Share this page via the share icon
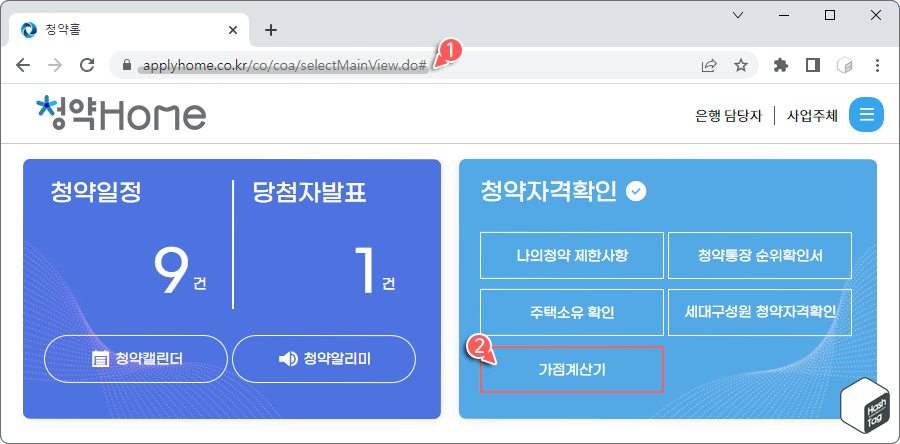This screenshot has width=900, height=444. coord(709,65)
